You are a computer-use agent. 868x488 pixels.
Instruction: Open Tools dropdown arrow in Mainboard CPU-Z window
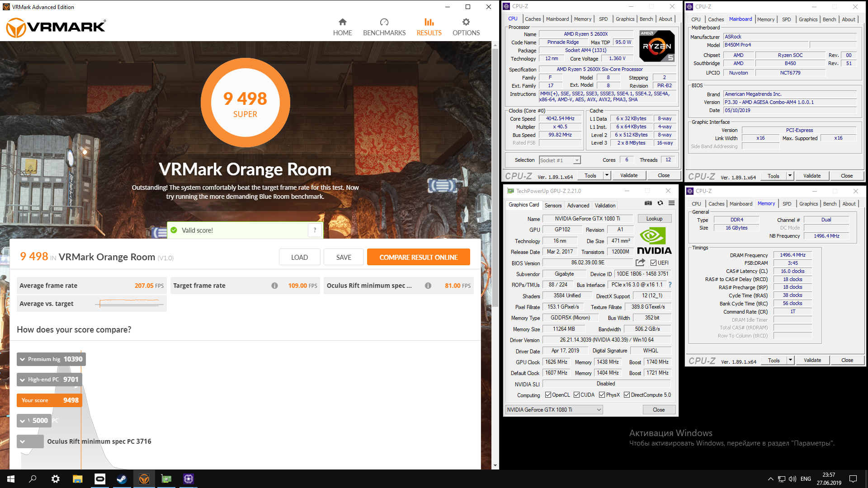pyautogui.click(x=790, y=176)
